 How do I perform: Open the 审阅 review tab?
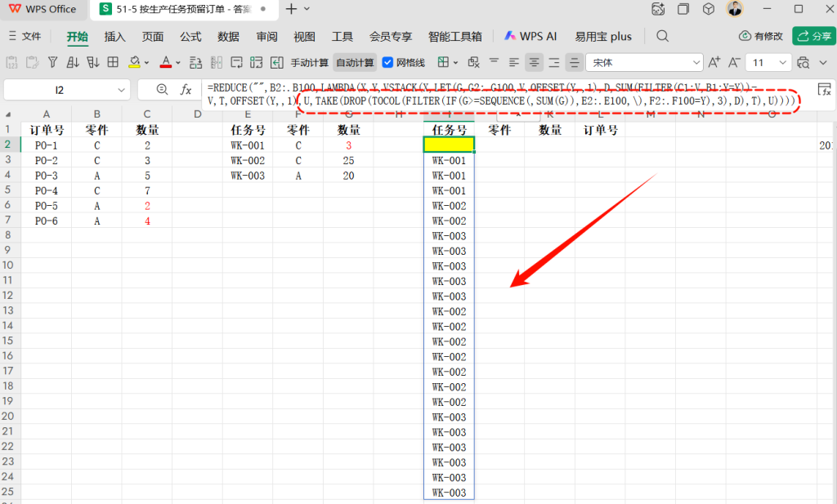[x=266, y=36]
